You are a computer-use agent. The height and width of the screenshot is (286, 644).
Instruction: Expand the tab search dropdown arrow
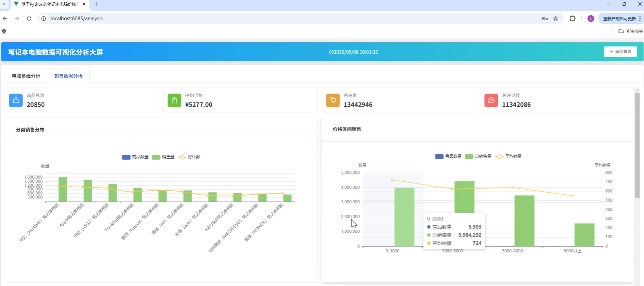tap(4, 4)
